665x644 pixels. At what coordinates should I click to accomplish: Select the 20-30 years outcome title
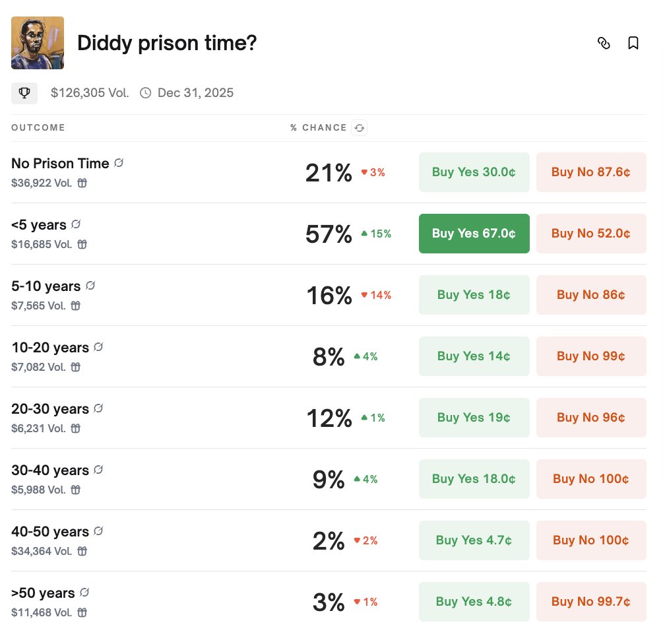pos(50,408)
